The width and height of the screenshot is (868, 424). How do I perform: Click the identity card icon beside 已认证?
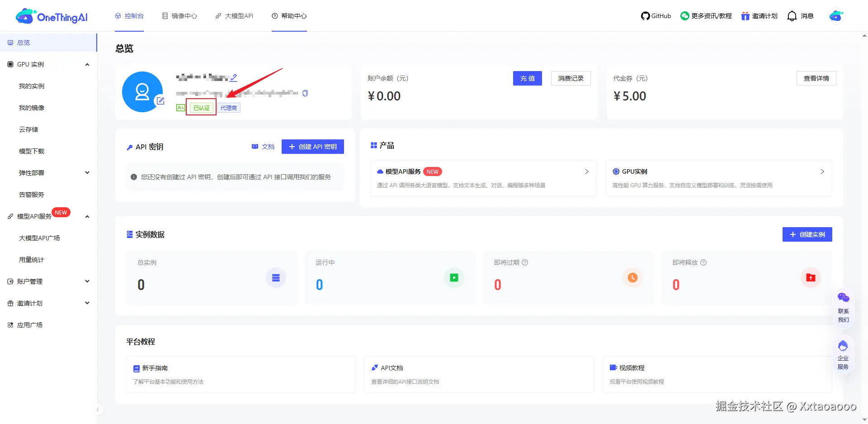pyautogui.click(x=180, y=108)
